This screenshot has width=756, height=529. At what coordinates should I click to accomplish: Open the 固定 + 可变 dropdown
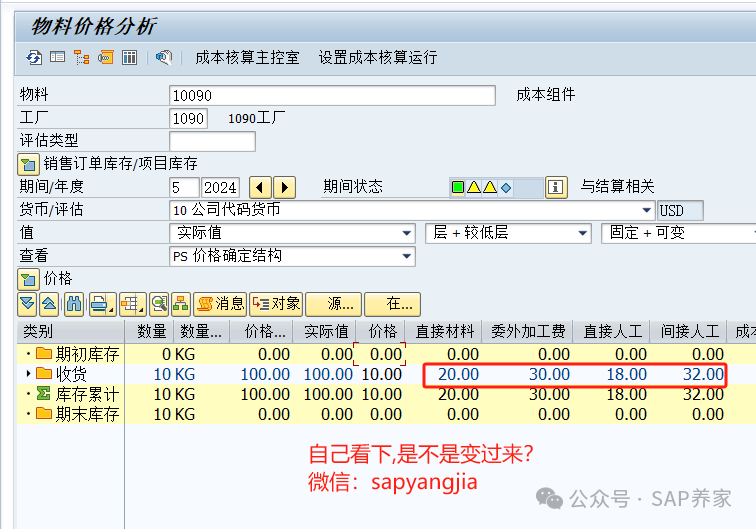(x=678, y=233)
